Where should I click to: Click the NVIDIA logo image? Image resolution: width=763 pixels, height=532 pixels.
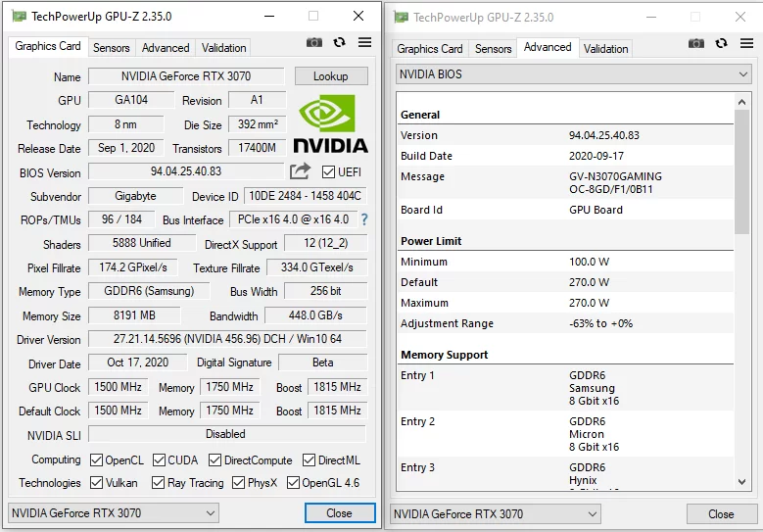pos(331,124)
